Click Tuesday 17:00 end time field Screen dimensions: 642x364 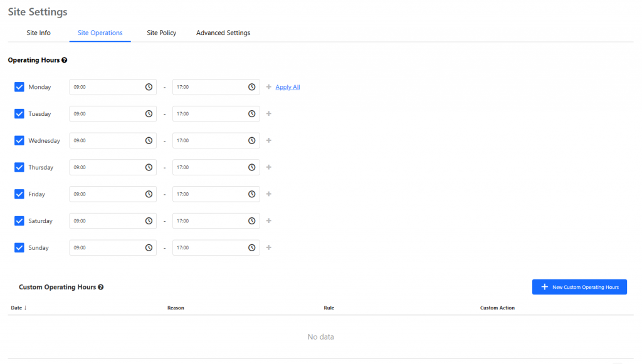(216, 113)
